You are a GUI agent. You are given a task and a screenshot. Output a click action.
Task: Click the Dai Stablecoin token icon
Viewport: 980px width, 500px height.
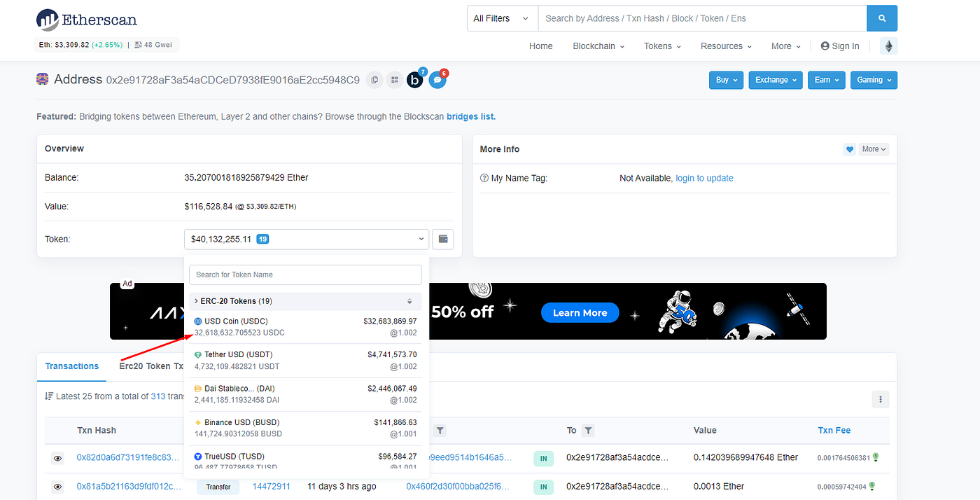(x=198, y=389)
